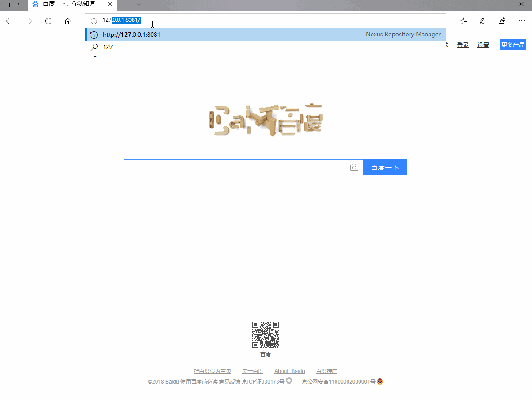
Task: Click the police badge icon
Action: pos(380,381)
